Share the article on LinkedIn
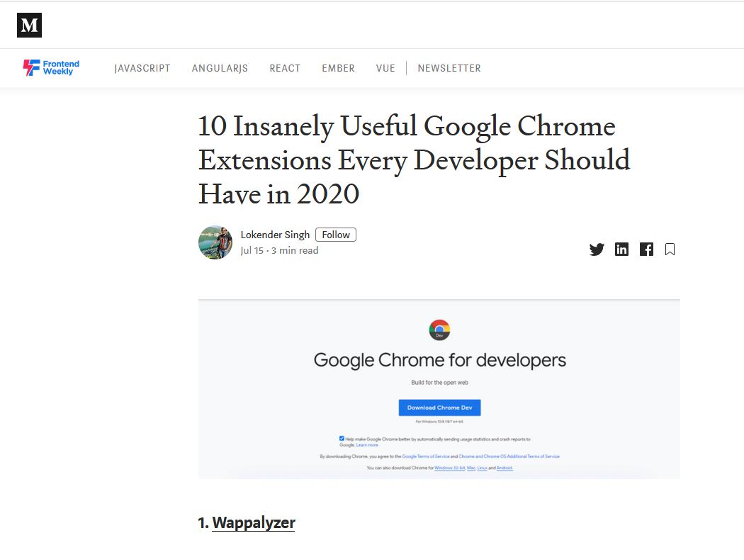The width and height of the screenshot is (744, 560). [621, 249]
